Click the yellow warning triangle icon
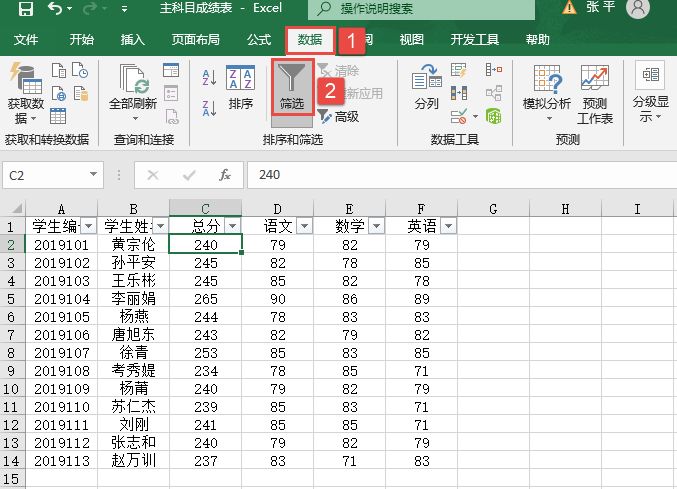Screen dimensions: 677x489 [569, 7]
